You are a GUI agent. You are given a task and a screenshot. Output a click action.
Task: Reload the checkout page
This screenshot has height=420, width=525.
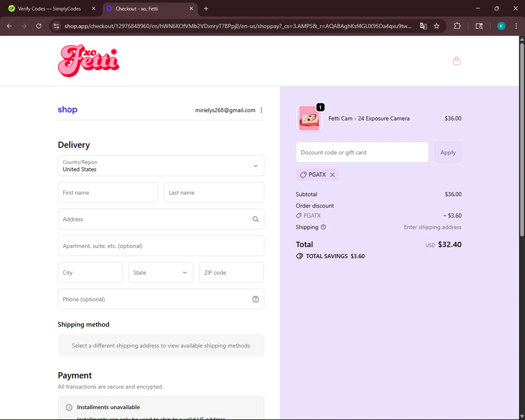tap(39, 26)
